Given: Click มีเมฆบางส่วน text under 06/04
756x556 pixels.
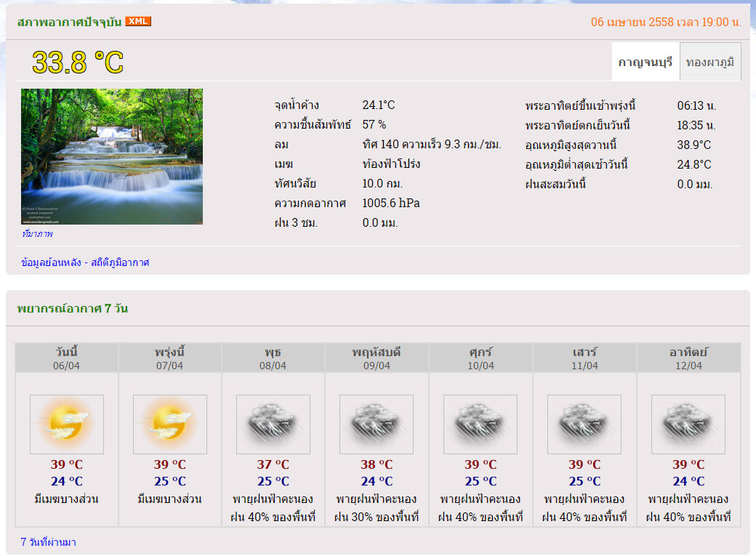Looking at the screenshot, I should pyautogui.click(x=67, y=499).
